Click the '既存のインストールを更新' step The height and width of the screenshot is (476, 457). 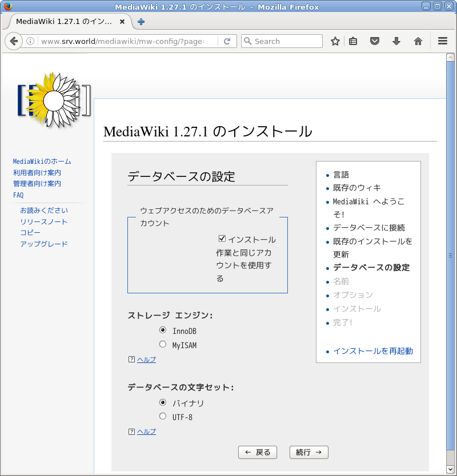pos(373,248)
